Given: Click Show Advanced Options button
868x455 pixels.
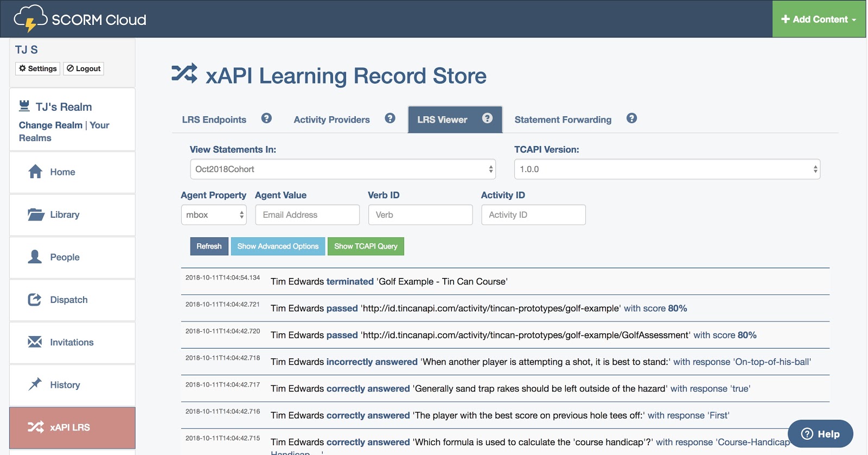Looking at the screenshot, I should 278,247.
